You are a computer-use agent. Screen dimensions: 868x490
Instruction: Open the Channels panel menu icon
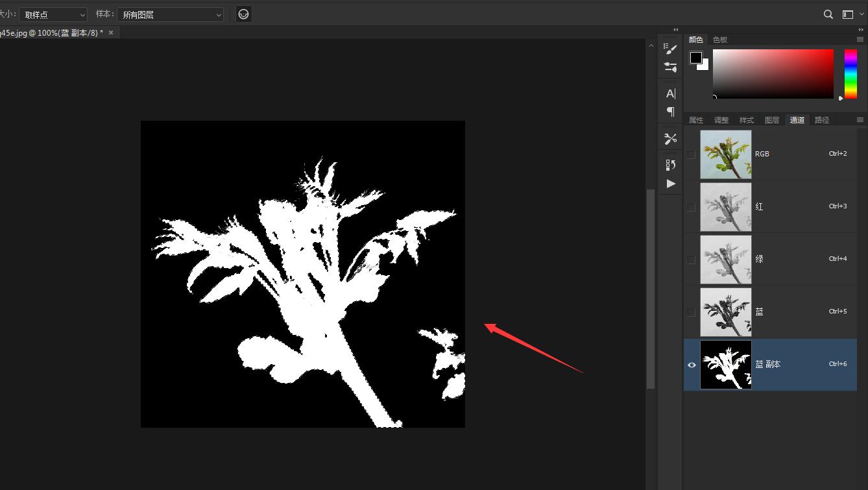point(860,120)
